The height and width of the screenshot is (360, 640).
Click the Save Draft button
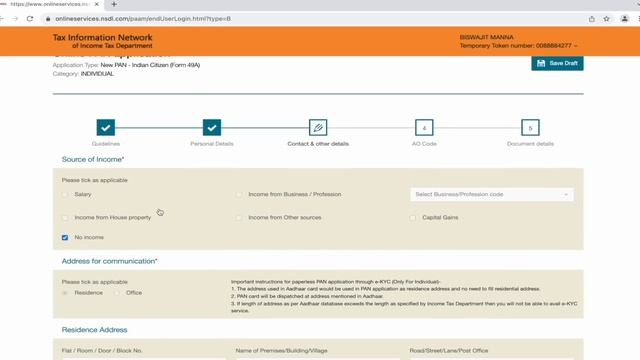click(557, 63)
